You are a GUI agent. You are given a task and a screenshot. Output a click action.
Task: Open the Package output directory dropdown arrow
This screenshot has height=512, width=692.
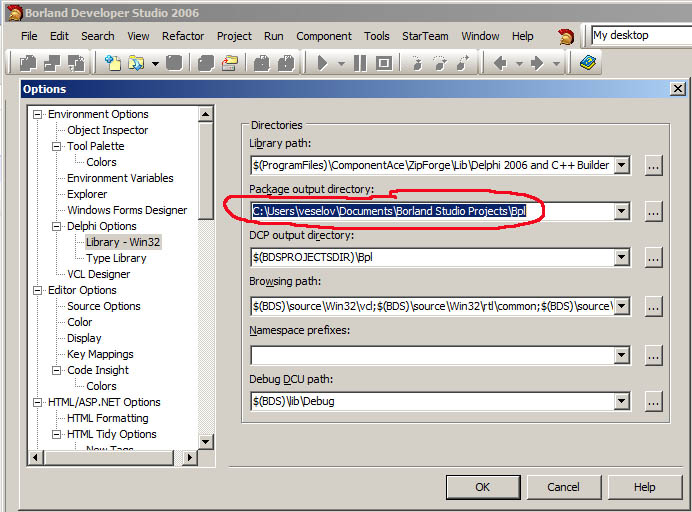pyautogui.click(x=621, y=211)
